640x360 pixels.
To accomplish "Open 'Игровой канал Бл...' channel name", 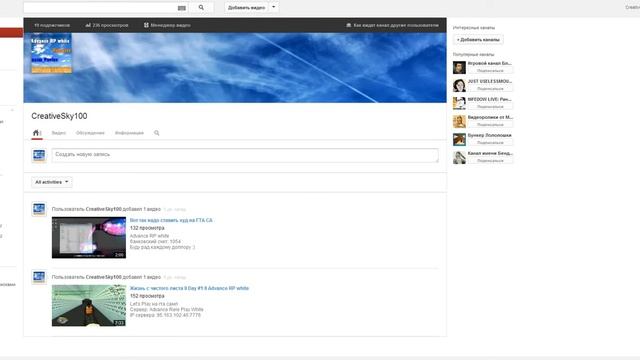I will point(489,64).
